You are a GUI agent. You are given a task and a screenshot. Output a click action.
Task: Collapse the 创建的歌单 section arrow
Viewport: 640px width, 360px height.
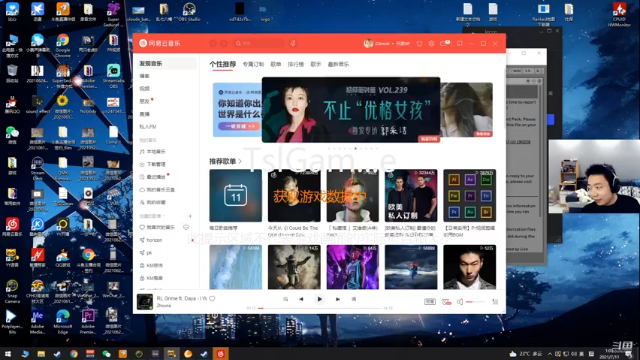coord(164,216)
